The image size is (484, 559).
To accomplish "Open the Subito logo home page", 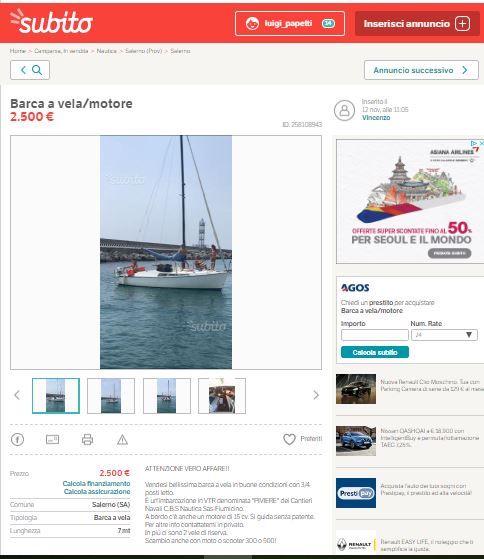I will 51,22.
